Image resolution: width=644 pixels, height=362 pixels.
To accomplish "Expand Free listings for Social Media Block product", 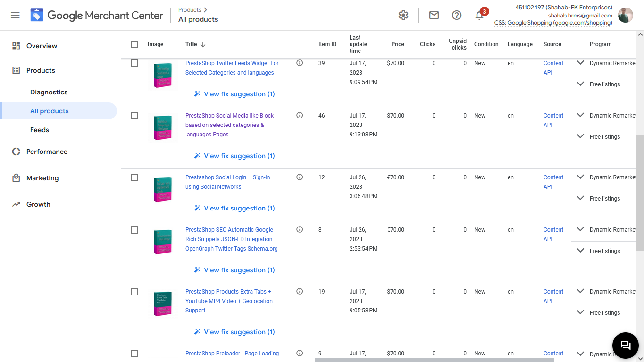I will coord(580,136).
